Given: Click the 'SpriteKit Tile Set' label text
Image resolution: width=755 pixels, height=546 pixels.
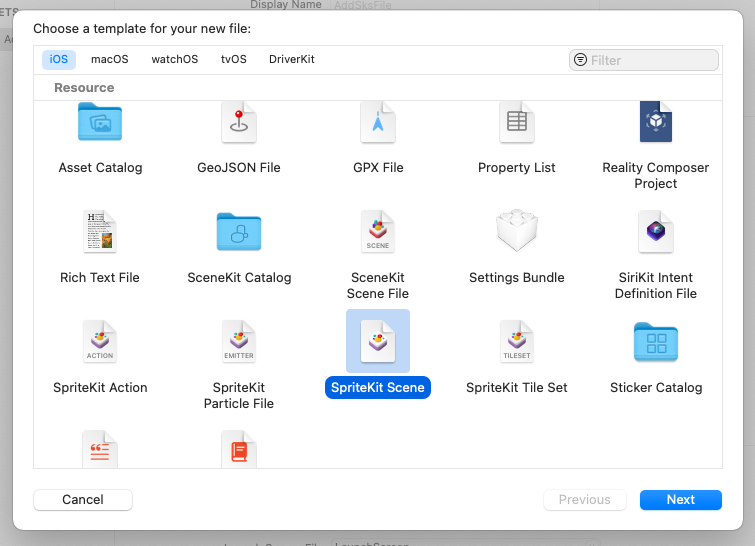Looking at the screenshot, I should [x=517, y=388].
